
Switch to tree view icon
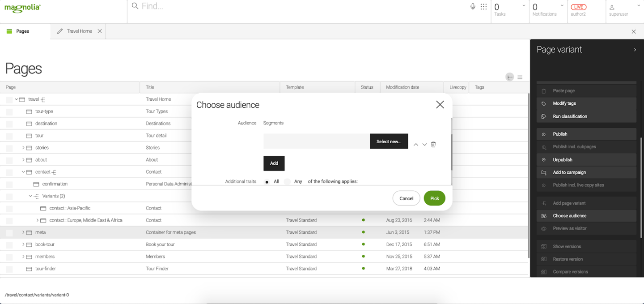(510, 77)
